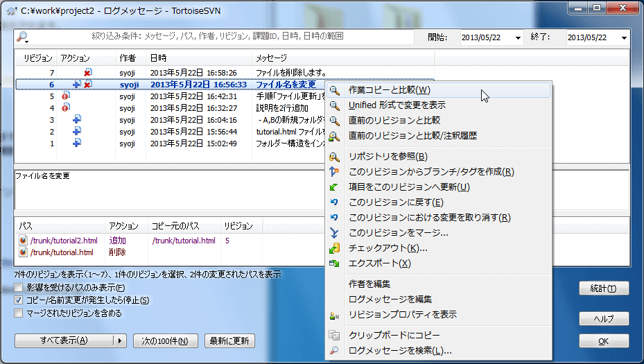Sort the log by 作者 column header

(130, 58)
